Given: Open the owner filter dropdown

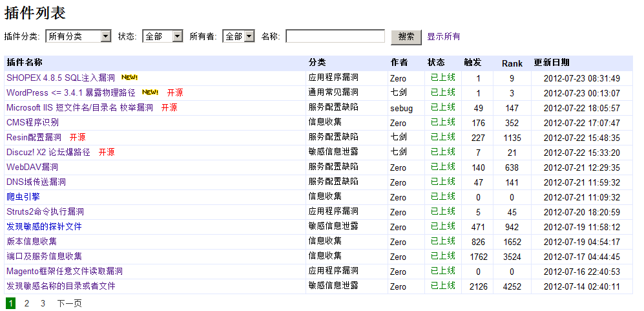Looking at the screenshot, I should point(239,37).
